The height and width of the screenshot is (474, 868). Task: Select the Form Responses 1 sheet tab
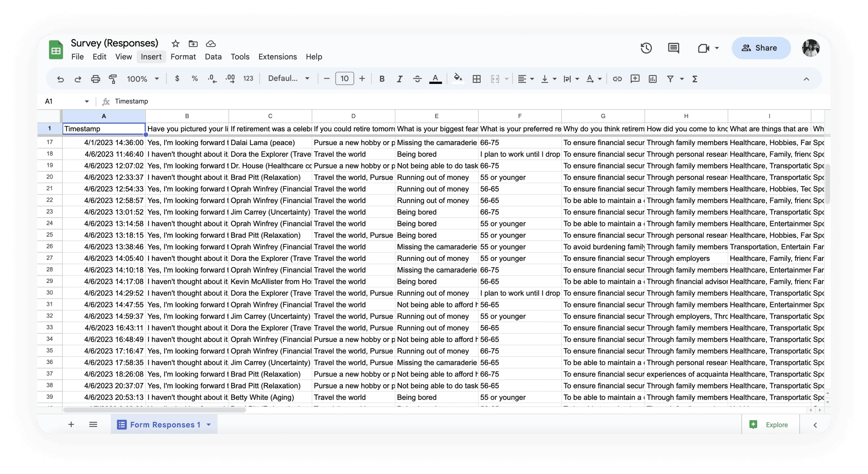coord(165,425)
